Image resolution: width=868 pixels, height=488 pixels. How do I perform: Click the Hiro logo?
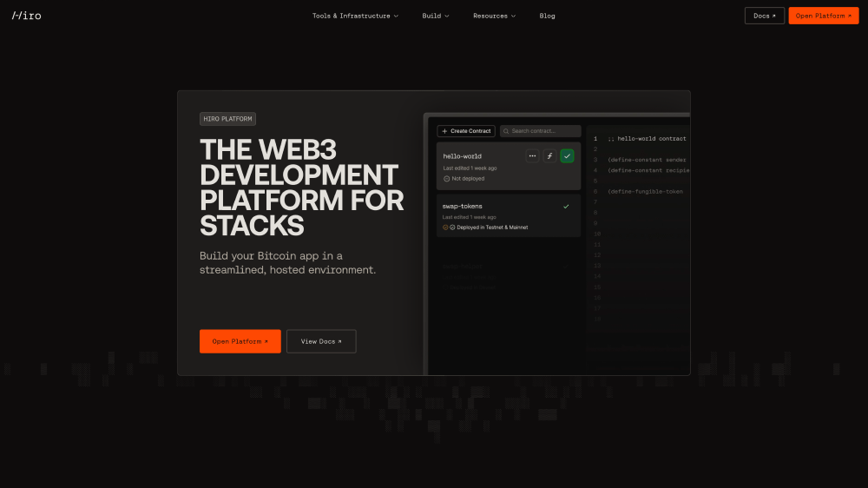coord(27,16)
